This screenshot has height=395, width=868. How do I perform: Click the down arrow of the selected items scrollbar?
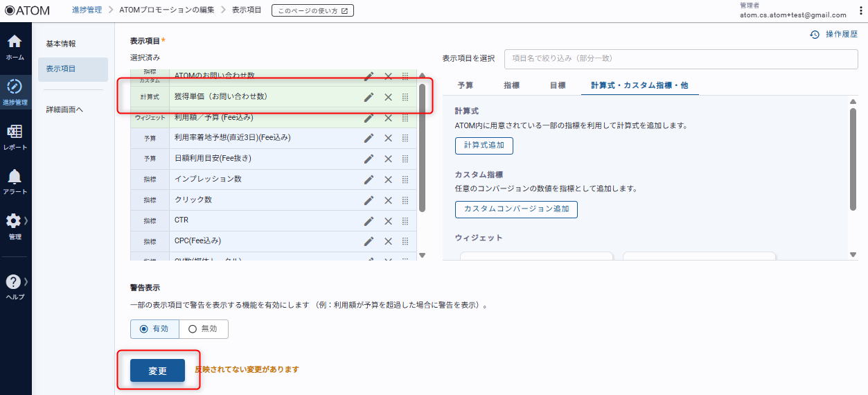[x=423, y=256]
